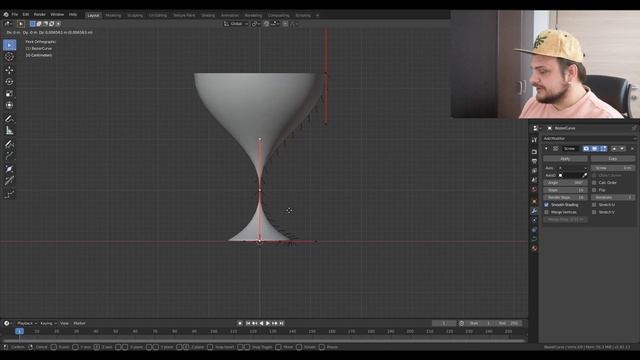The width and height of the screenshot is (640, 360).
Task: Open the Playback dropdown in timeline
Action: (x=27, y=323)
